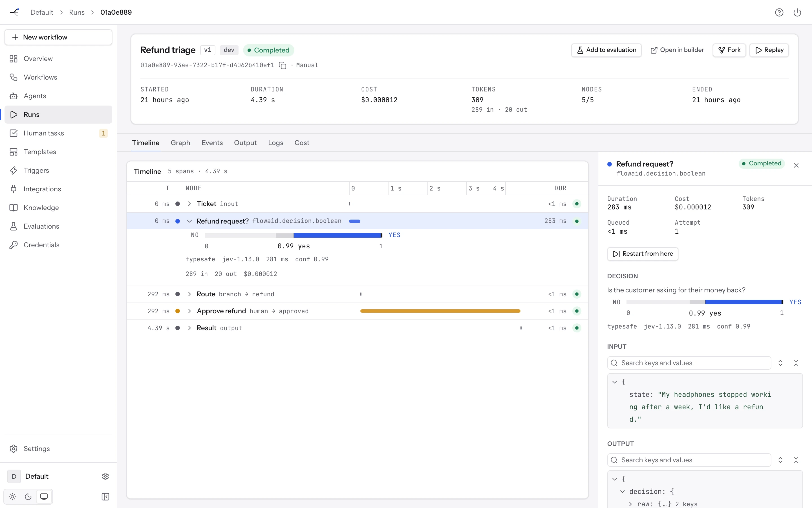The height and width of the screenshot is (508, 812).
Task: Copy the run ID with copy icon
Action: [x=283, y=65]
